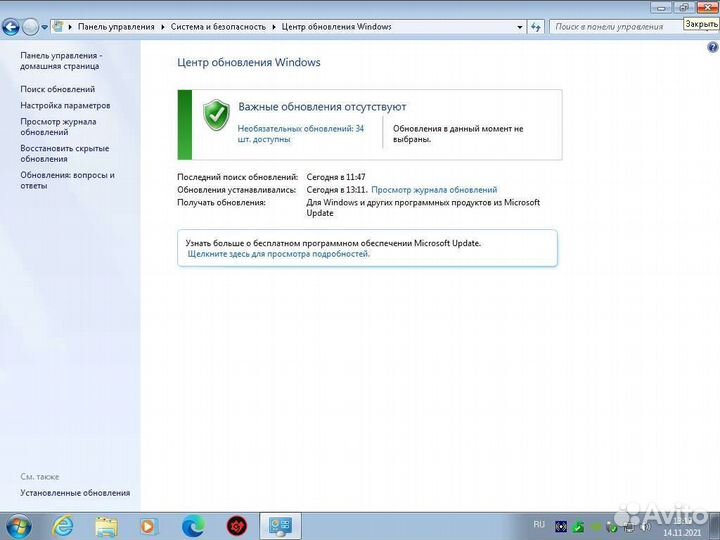
Task: Switch the RU language indicator in the tray
Action: pyautogui.click(x=539, y=524)
